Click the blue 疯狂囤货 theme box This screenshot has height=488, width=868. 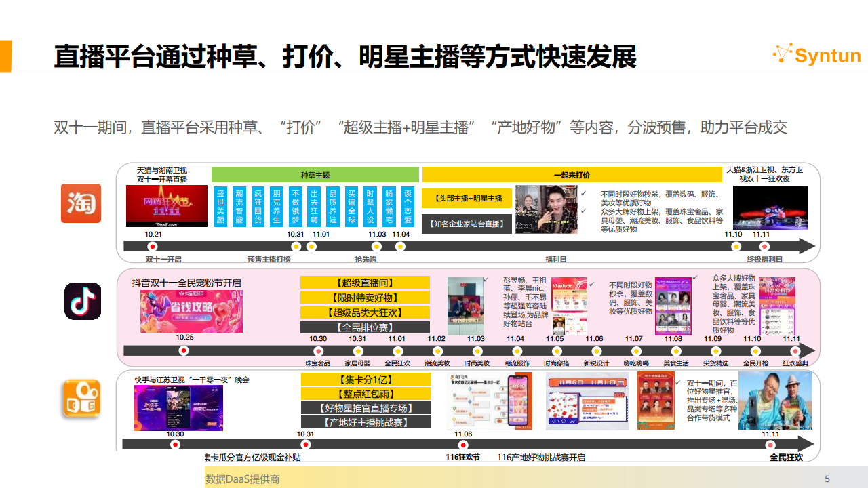pyautogui.click(x=258, y=206)
